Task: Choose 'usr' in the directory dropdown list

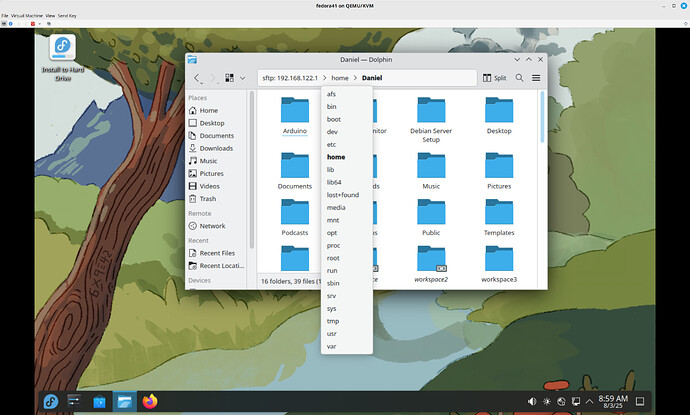Action: pyautogui.click(x=331, y=333)
